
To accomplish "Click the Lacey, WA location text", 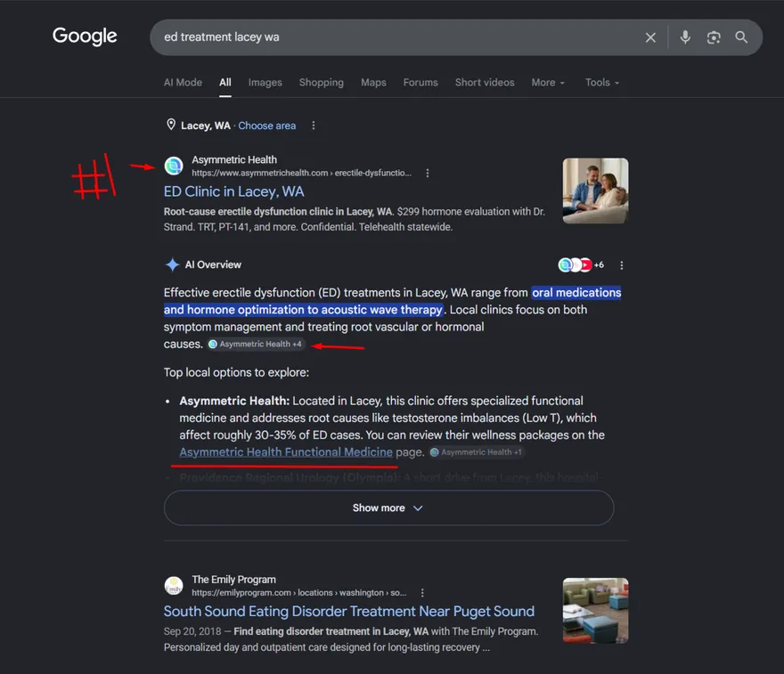I will pyautogui.click(x=206, y=126).
